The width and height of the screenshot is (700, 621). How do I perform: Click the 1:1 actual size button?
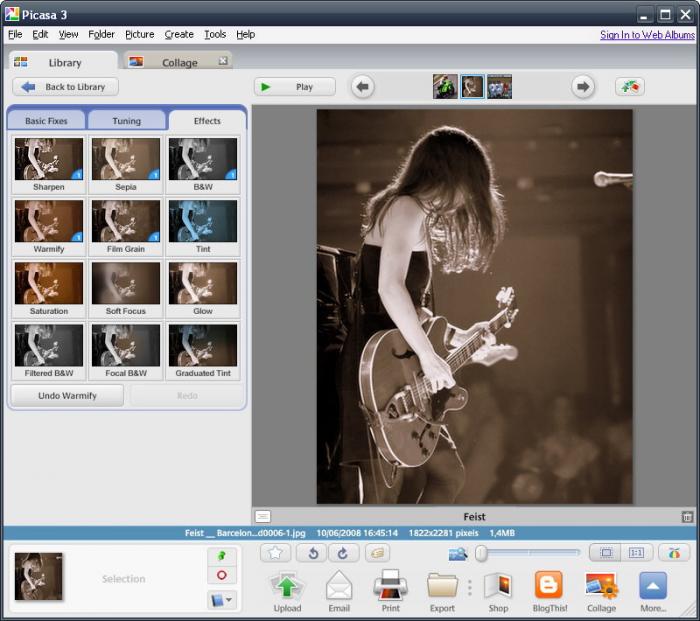637,553
